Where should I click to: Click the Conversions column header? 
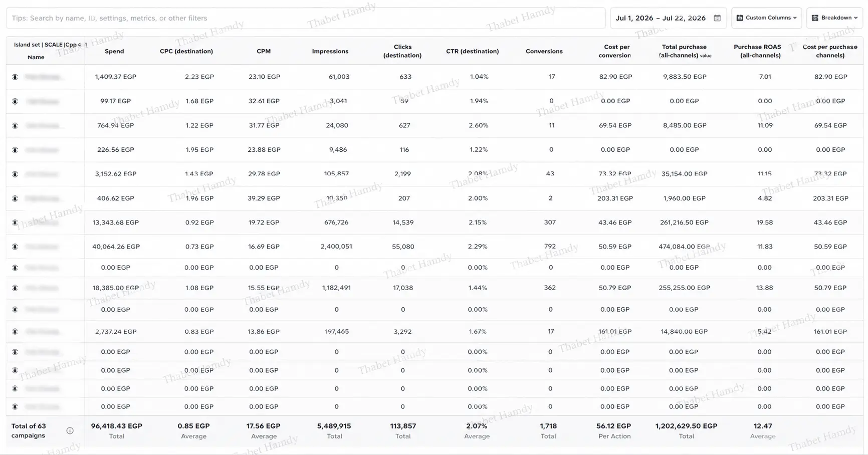(544, 51)
